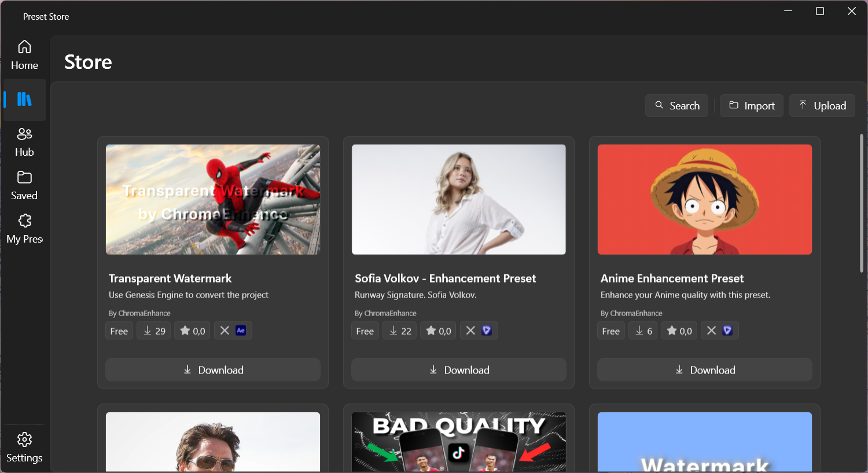Click the Import button
The image size is (868, 473).
click(x=752, y=106)
